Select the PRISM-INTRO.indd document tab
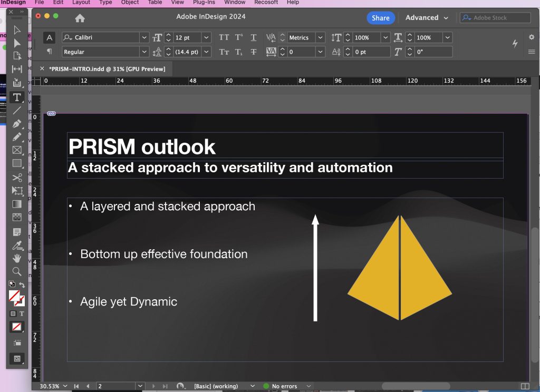540x392 pixels. coord(107,69)
